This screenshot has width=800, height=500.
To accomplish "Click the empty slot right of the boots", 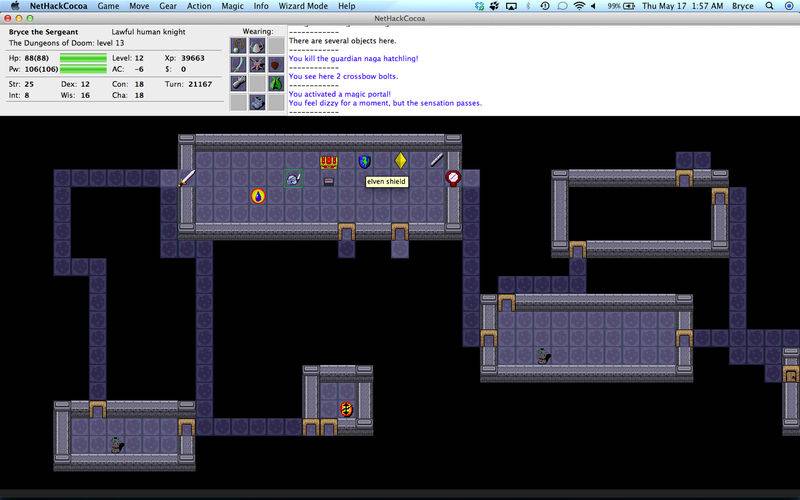I will 276,102.
